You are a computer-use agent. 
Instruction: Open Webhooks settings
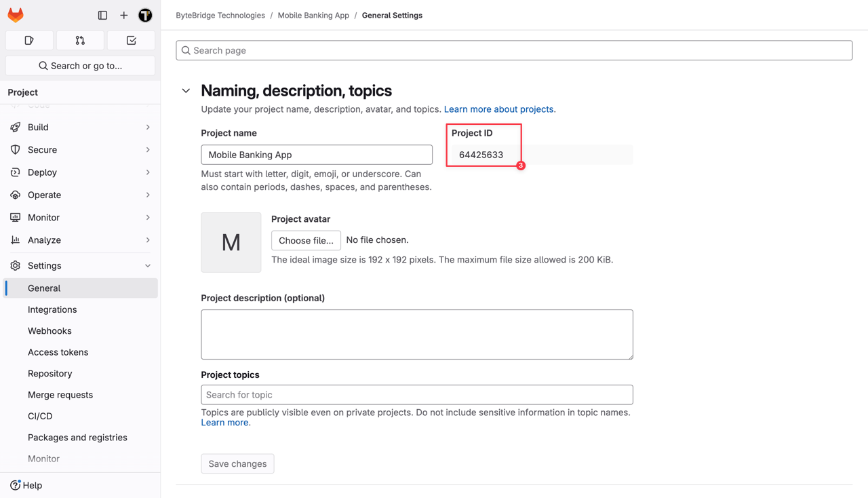click(50, 330)
